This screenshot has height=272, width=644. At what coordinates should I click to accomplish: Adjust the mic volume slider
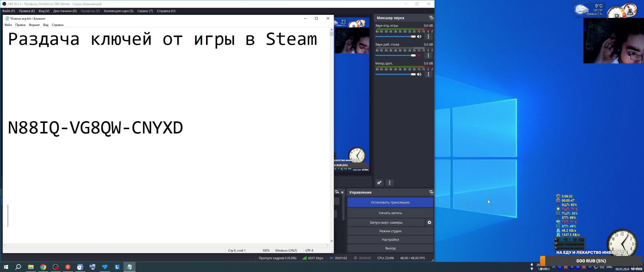click(413, 74)
